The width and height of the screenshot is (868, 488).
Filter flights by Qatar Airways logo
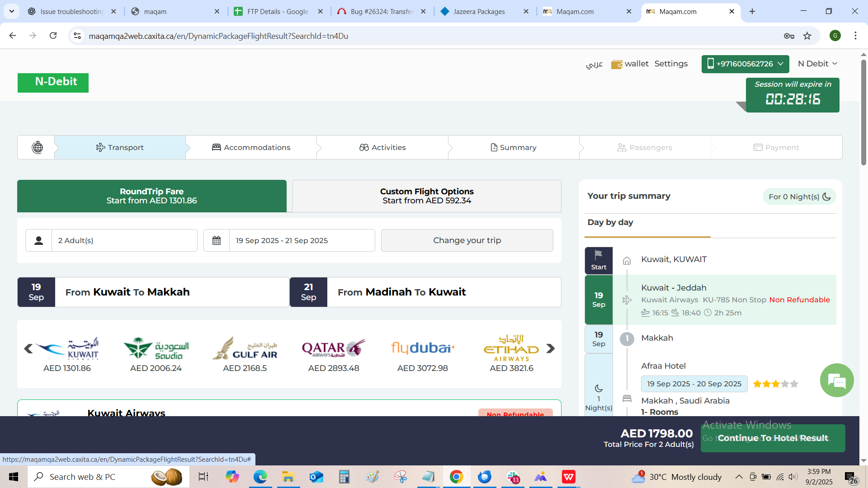click(x=334, y=348)
